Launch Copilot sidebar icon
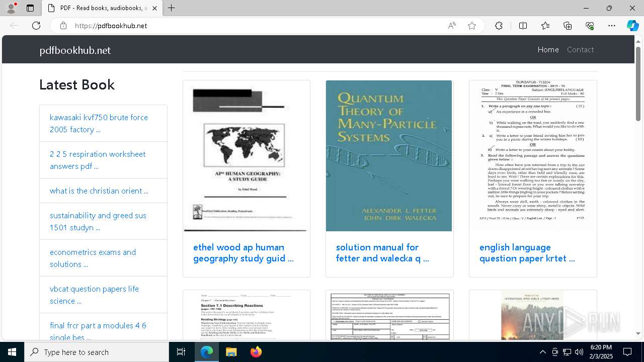The image size is (644, 362). (x=632, y=26)
